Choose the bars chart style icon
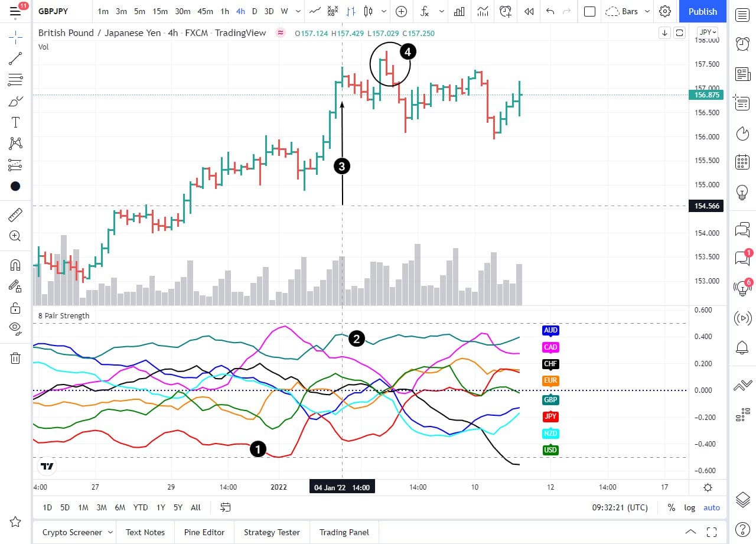The height and width of the screenshot is (544, 756). (351, 11)
